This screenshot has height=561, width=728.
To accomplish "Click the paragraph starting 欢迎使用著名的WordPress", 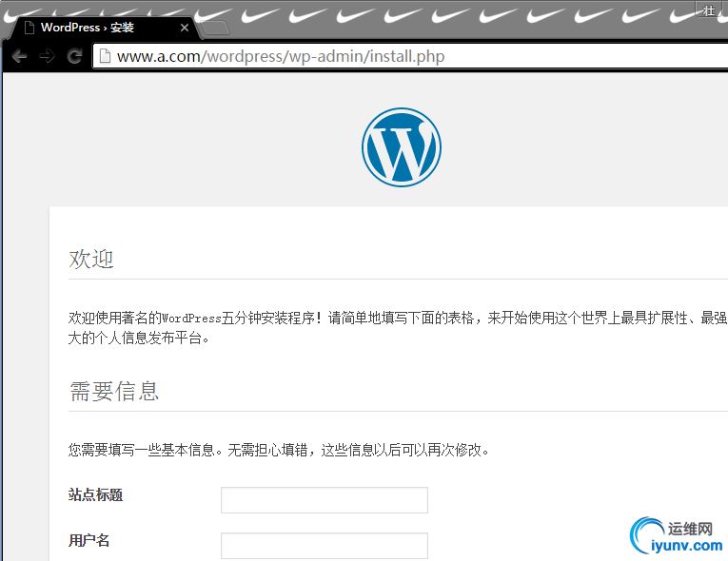I will [x=398, y=328].
